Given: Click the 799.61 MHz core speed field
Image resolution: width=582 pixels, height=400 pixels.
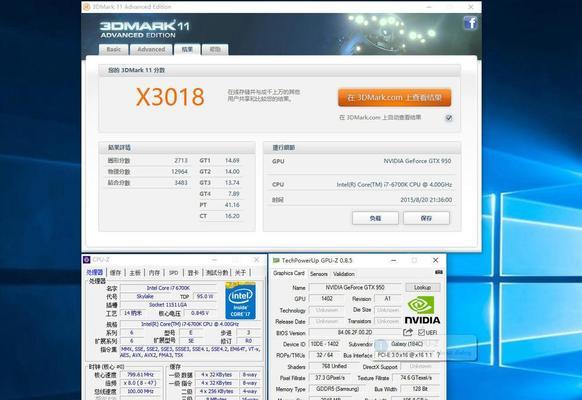Looking at the screenshot, I should click(140, 375).
